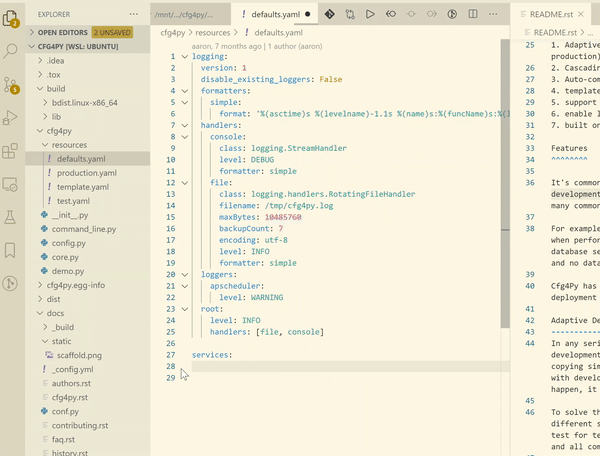Fold the loggers block at line 20
This screenshot has width=600, height=456.
(184, 275)
